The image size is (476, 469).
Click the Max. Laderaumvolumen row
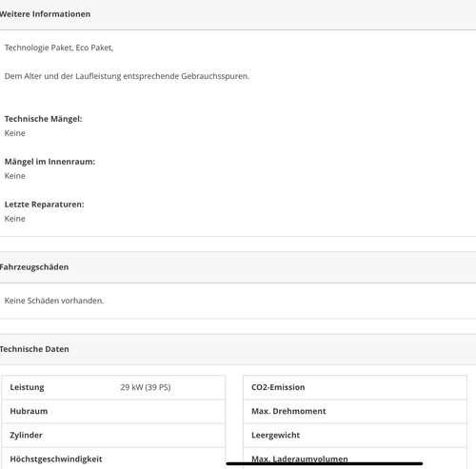tap(355, 459)
